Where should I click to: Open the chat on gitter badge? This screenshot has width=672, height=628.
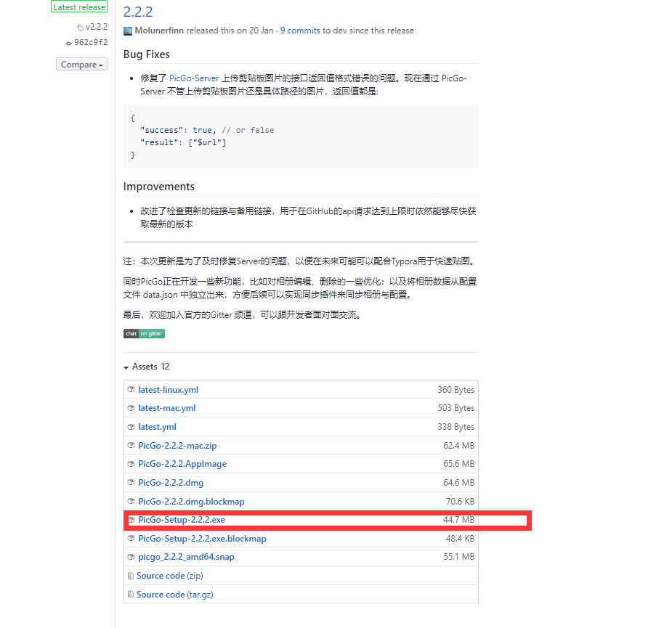click(x=144, y=333)
